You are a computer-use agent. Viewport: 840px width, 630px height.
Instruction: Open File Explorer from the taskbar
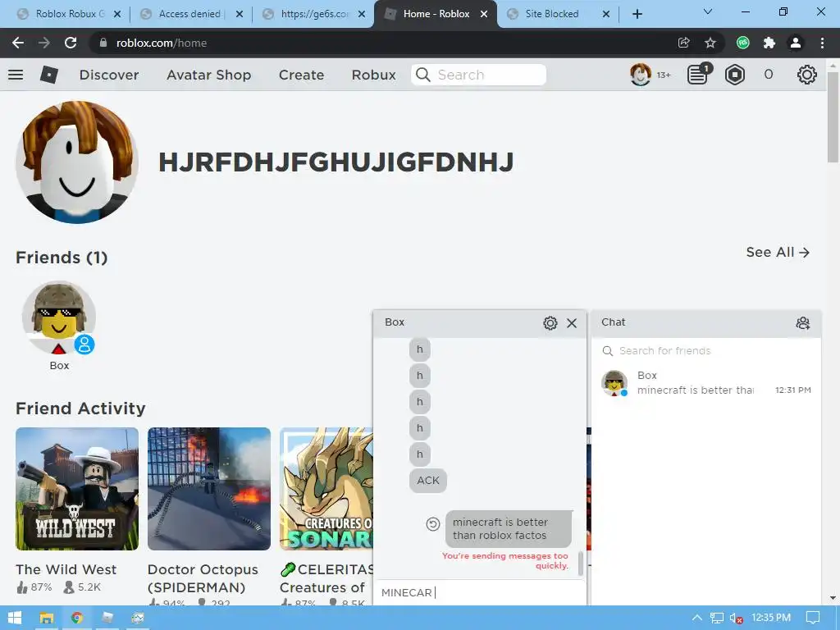click(x=47, y=618)
